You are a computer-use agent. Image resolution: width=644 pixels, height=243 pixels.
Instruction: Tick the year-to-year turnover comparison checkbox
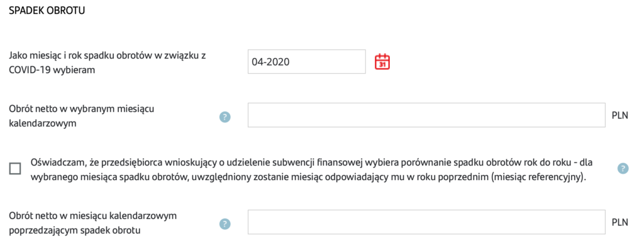click(15, 169)
